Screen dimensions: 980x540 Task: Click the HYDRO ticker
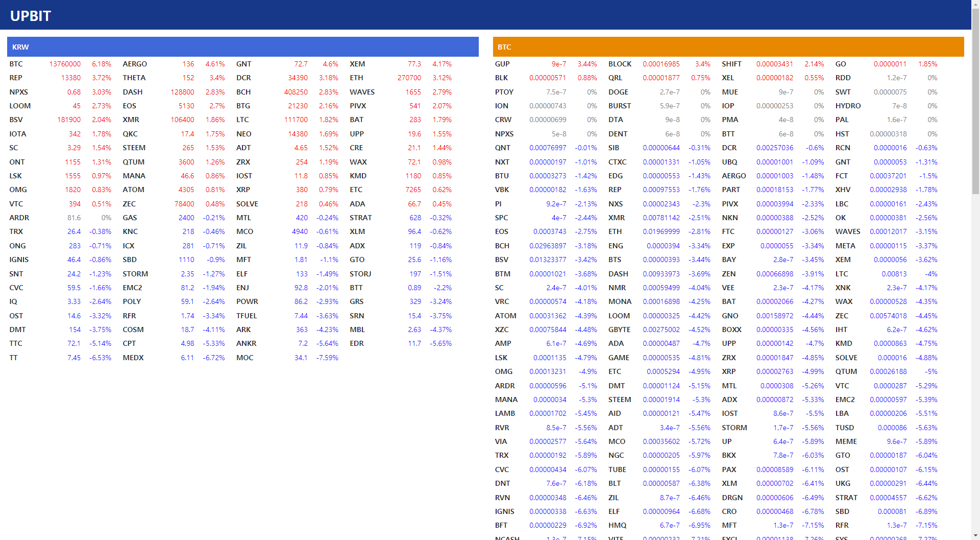pos(848,106)
